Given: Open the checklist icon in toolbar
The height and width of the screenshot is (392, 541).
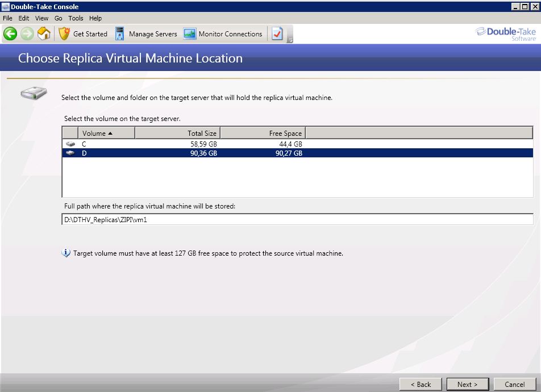Looking at the screenshot, I should tap(277, 34).
